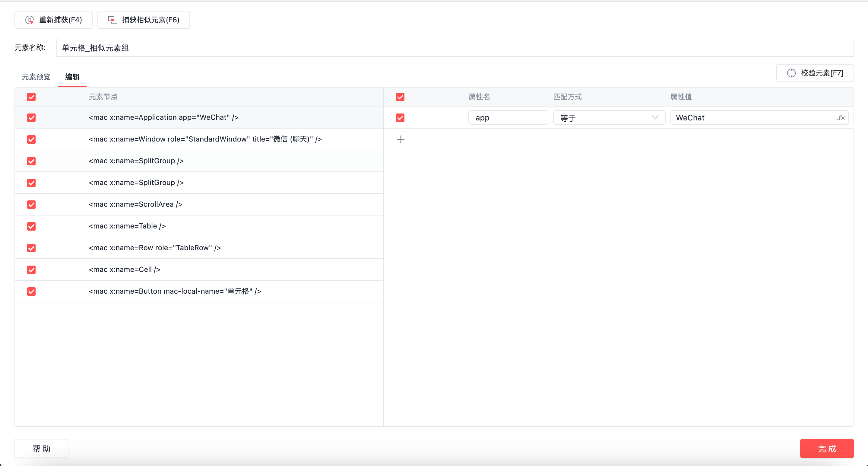Uncheck the app attribute row checkbox

pyautogui.click(x=400, y=118)
